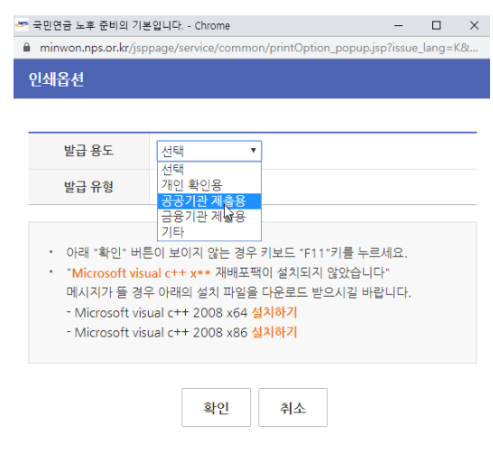Click the 다운로드 받으시길 바랍니다 message line

(x=239, y=293)
